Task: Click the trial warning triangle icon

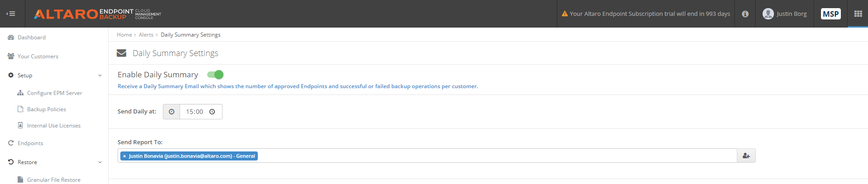Action: tap(564, 14)
